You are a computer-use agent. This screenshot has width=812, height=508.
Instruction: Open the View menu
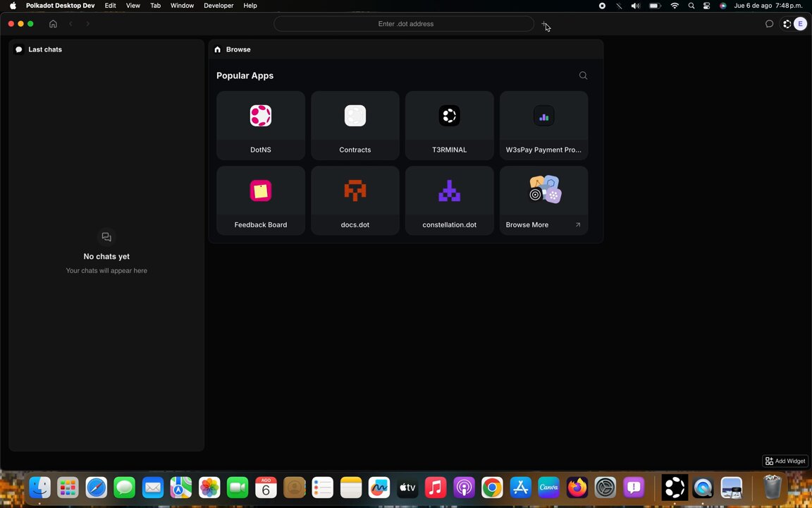click(133, 6)
